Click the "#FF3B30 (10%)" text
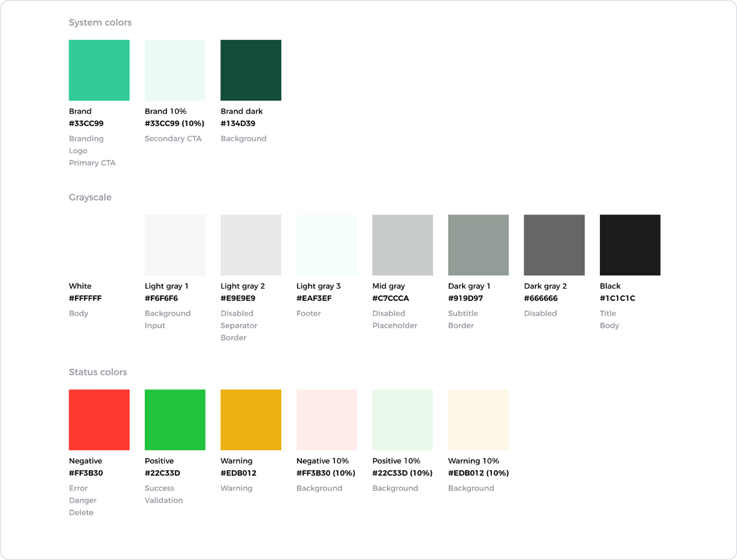737x560 pixels. point(326,473)
